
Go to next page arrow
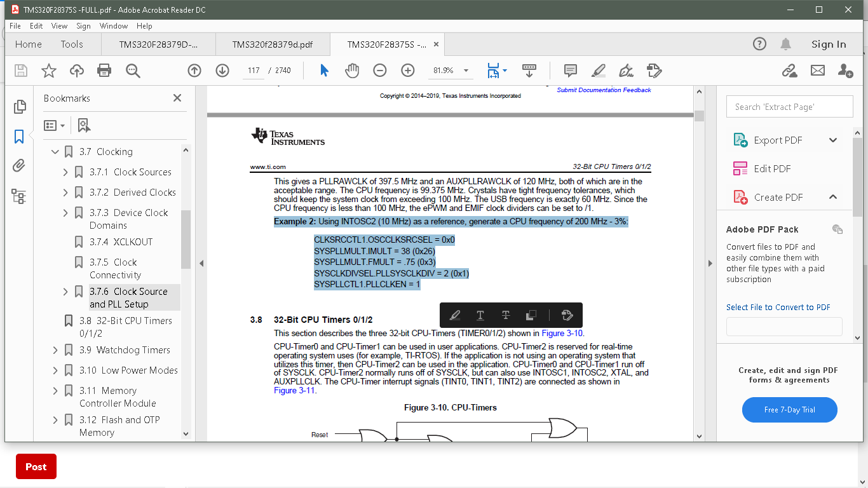point(222,71)
